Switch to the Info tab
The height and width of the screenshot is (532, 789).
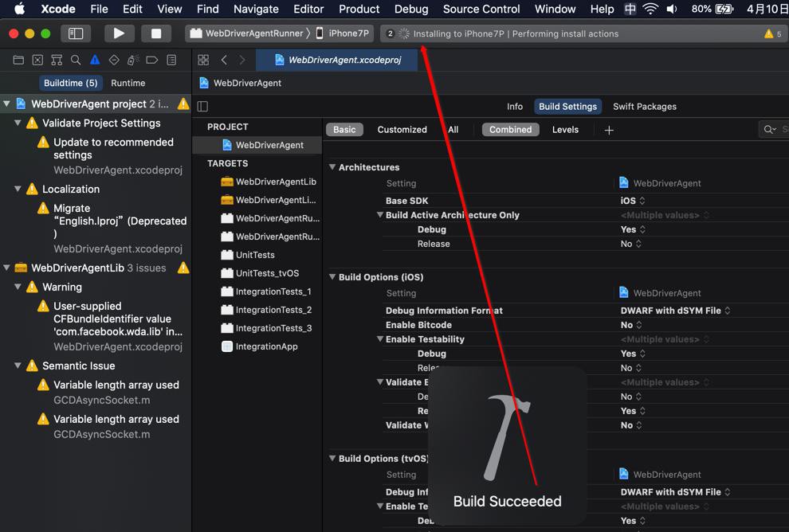tap(514, 107)
